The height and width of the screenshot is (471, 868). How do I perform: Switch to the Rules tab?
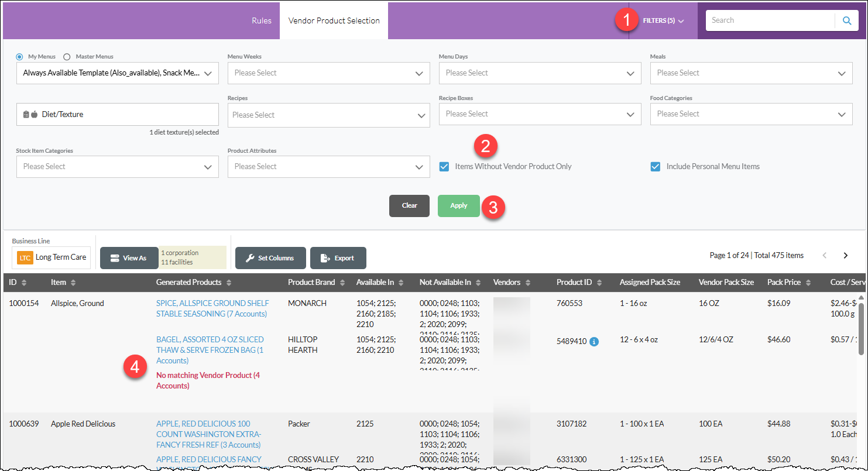[262, 20]
